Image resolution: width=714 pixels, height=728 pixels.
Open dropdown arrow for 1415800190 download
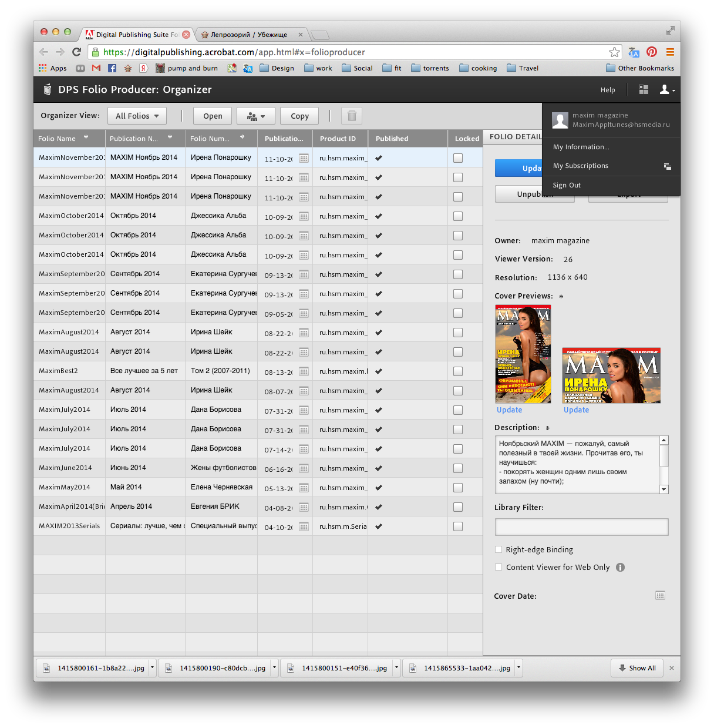coord(274,667)
